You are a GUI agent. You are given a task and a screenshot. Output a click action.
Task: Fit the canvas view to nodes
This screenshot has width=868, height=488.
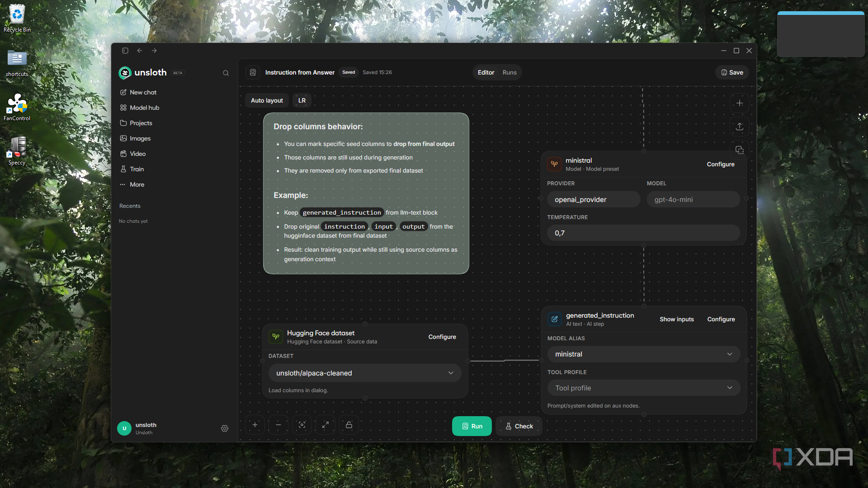pos(302,425)
